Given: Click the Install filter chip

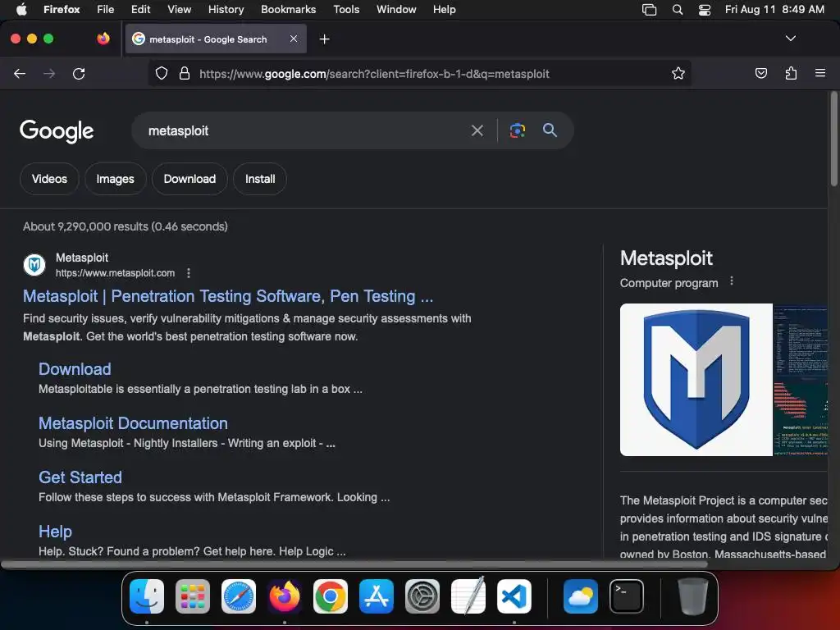Looking at the screenshot, I should point(260,179).
